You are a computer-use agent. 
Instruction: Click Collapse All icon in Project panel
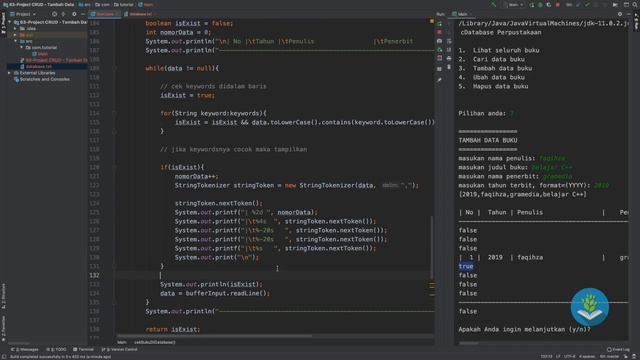click(63, 14)
